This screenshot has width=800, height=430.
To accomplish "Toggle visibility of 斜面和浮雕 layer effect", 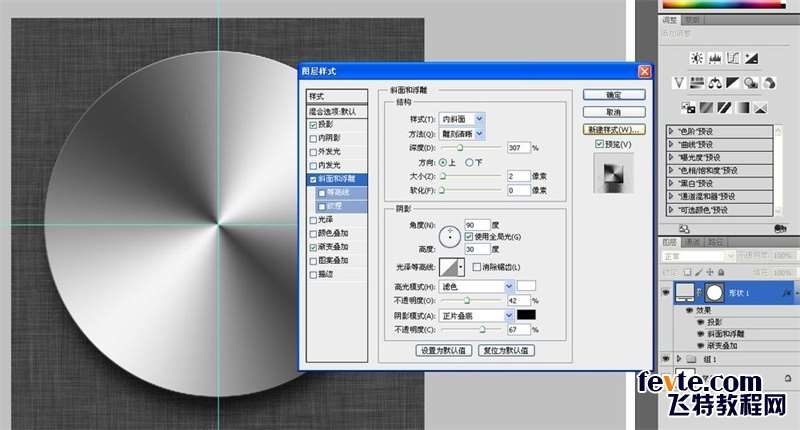I will click(701, 334).
